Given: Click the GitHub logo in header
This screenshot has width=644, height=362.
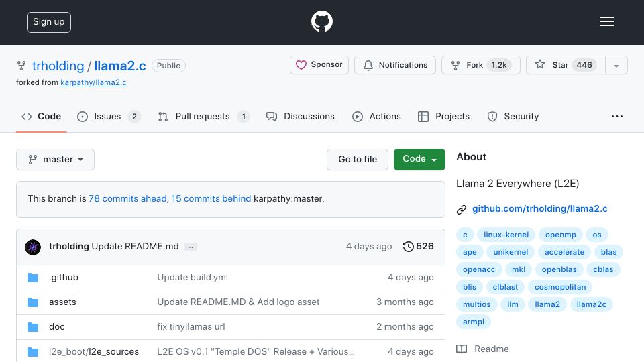Looking at the screenshot, I should pyautogui.click(x=321, y=21).
